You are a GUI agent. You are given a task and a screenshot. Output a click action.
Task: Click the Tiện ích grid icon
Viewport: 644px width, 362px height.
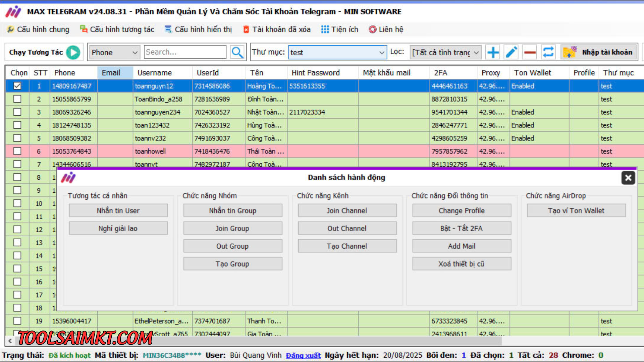[x=325, y=29]
